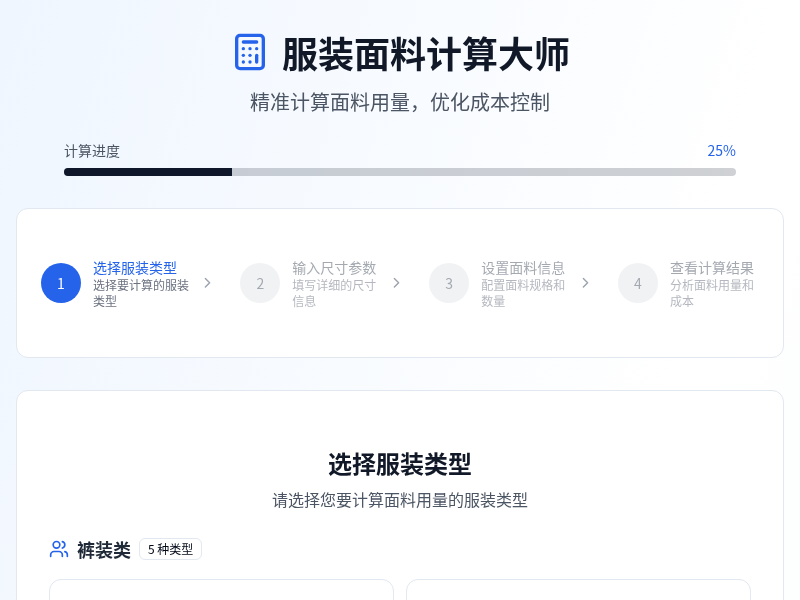Click the 计算进度 progress bar

click(399, 172)
